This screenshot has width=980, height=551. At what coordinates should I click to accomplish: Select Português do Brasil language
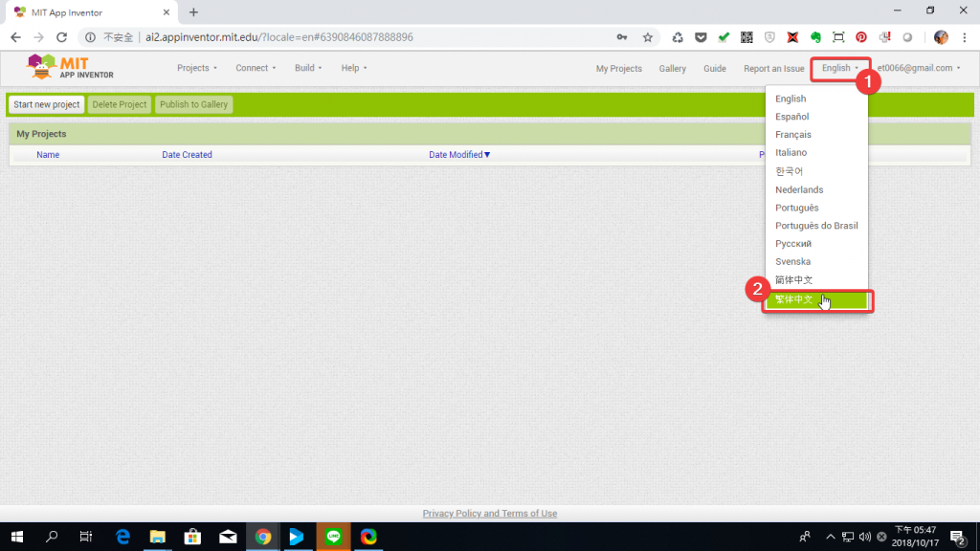click(816, 226)
